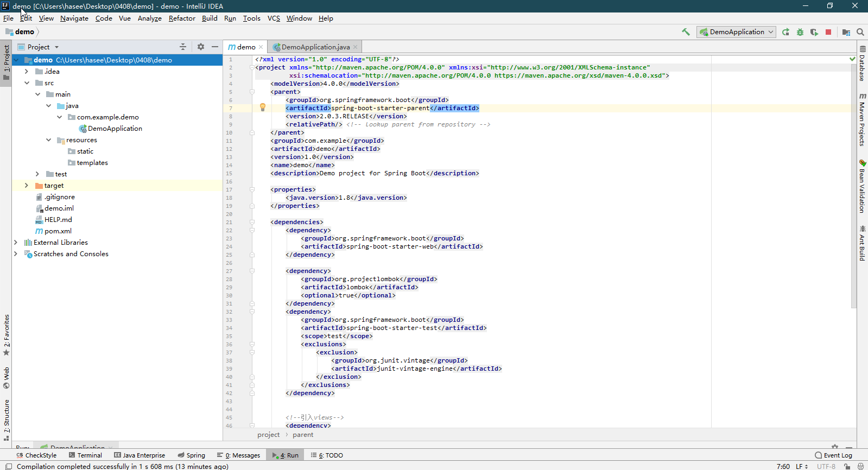Click the Build Project hammer icon
Image resolution: width=868 pixels, height=470 pixels.
tap(686, 32)
